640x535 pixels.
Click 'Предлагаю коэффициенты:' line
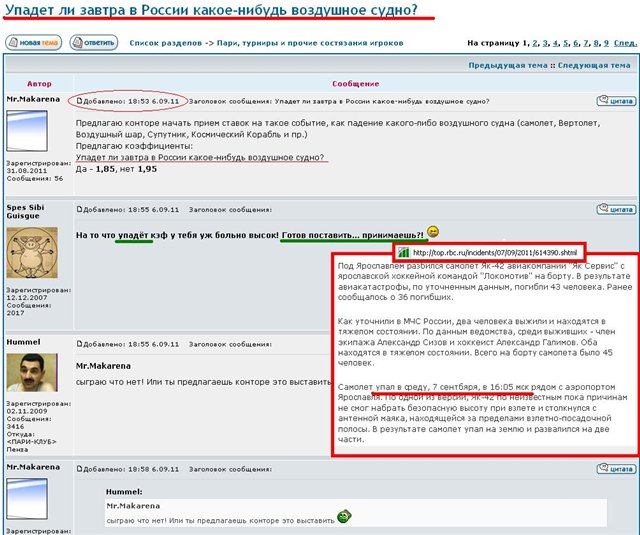click(134, 146)
